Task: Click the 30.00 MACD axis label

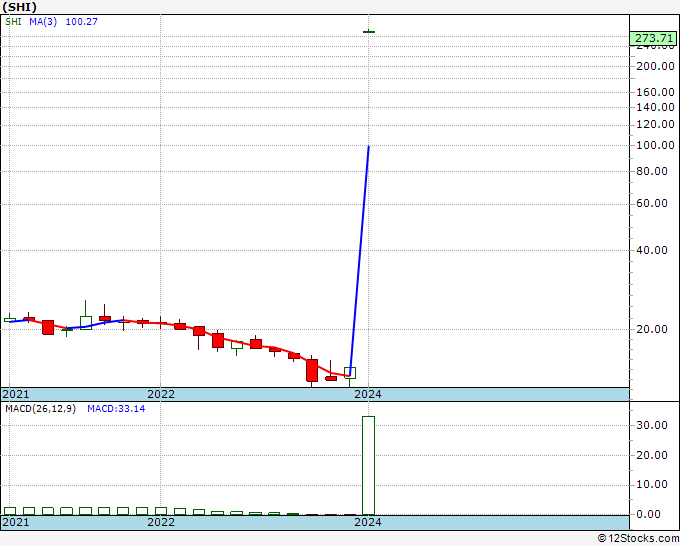Action: (x=652, y=425)
